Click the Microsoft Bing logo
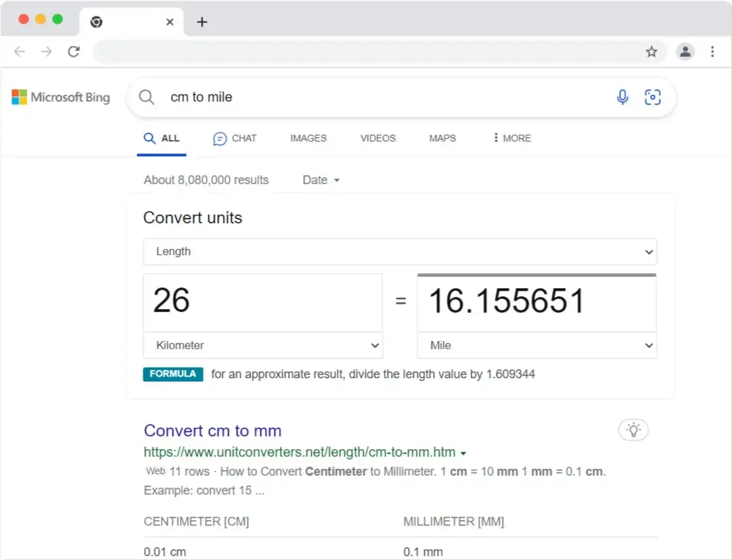Screen dimensions: 732x560 coord(61,97)
